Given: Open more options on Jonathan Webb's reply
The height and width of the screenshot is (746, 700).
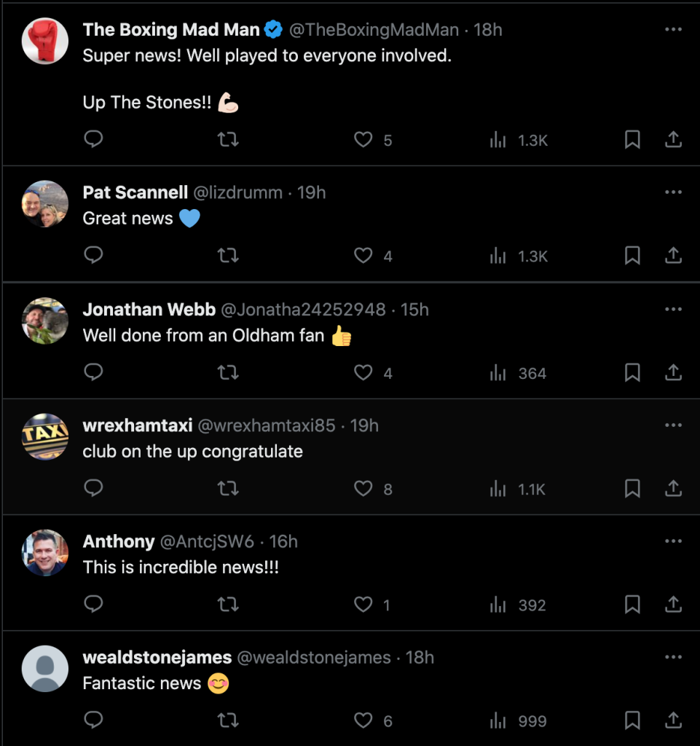Looking at the screenshot, I should pyautogui.click(x=673, y=309).
